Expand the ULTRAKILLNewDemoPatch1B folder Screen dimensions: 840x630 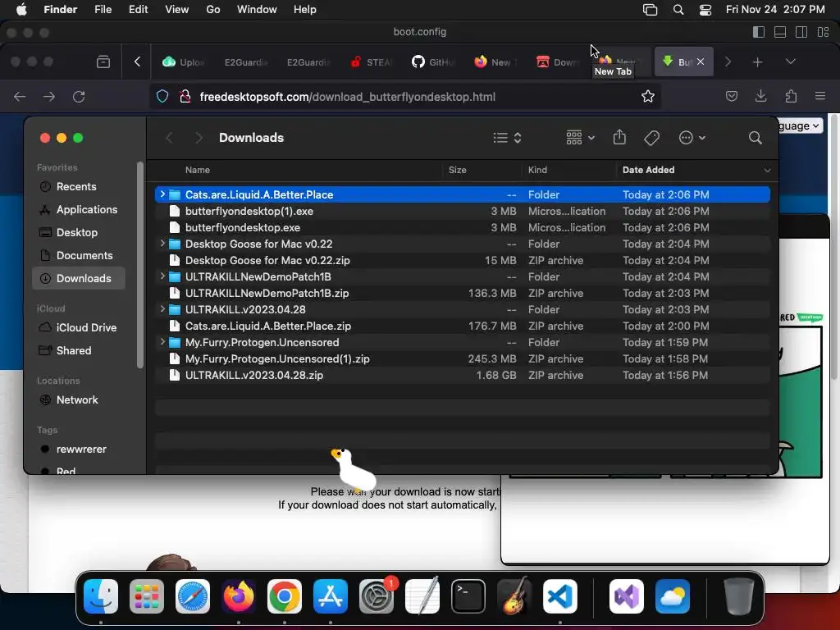coord(162,276)
